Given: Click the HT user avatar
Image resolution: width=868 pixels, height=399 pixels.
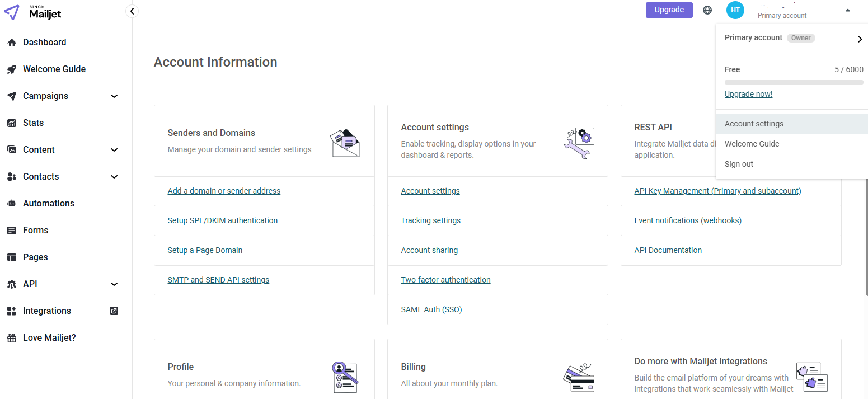Looking at the screenshot, I should (735, 10).
